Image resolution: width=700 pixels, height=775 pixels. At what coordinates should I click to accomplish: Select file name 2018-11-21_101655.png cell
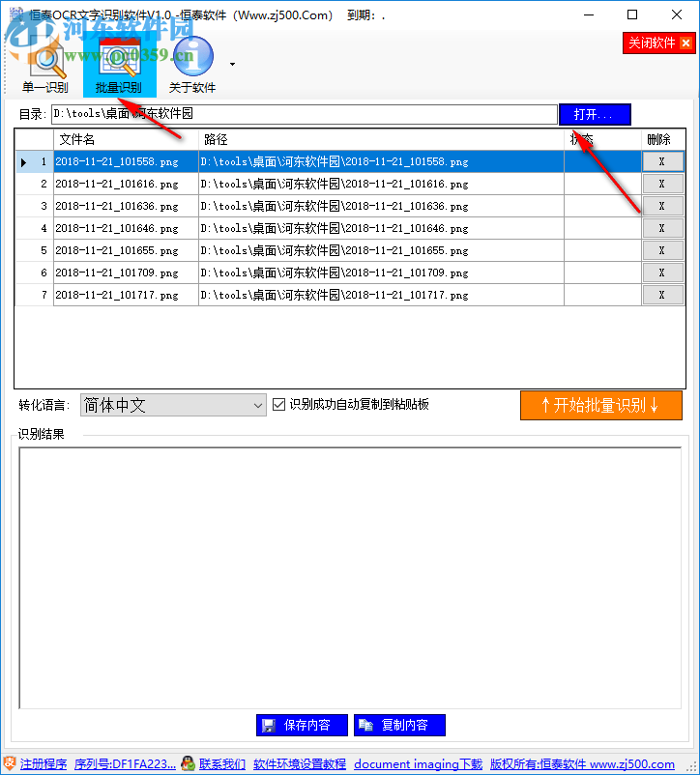pos(126,250)
